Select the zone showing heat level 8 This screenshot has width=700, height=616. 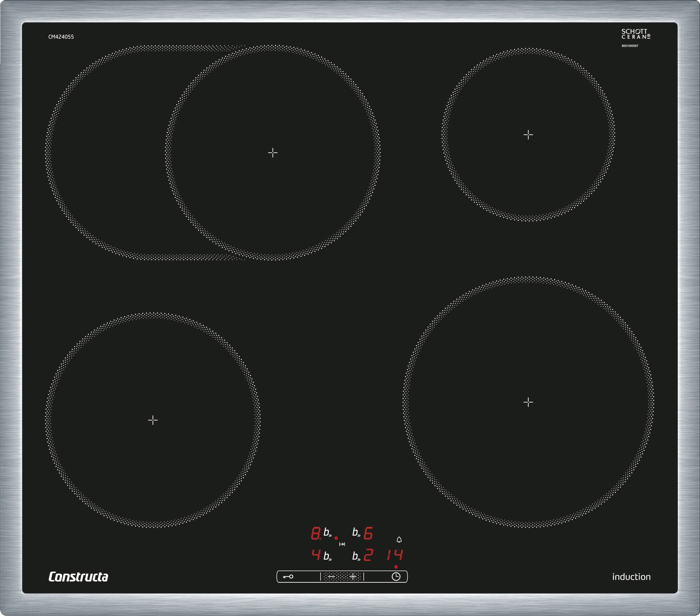point(315,533)
